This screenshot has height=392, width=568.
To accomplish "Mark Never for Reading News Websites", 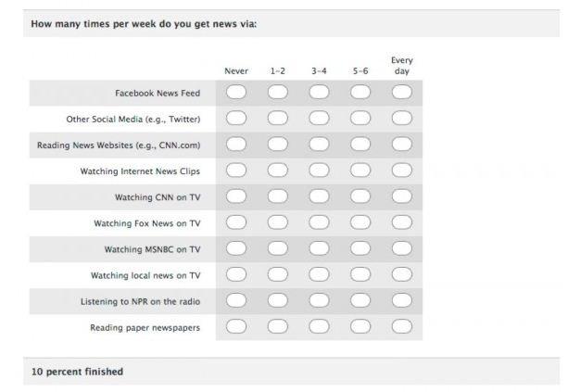I will coord(236,145).
